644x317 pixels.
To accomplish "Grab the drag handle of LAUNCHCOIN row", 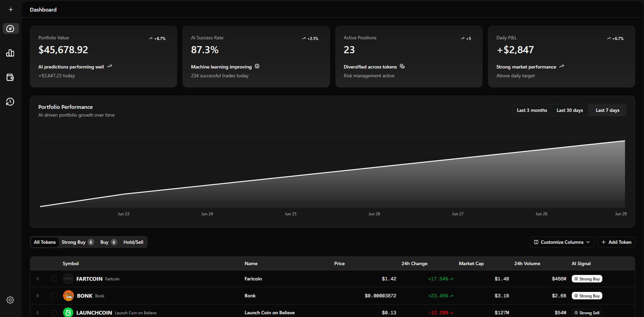I will click(38, 313).
